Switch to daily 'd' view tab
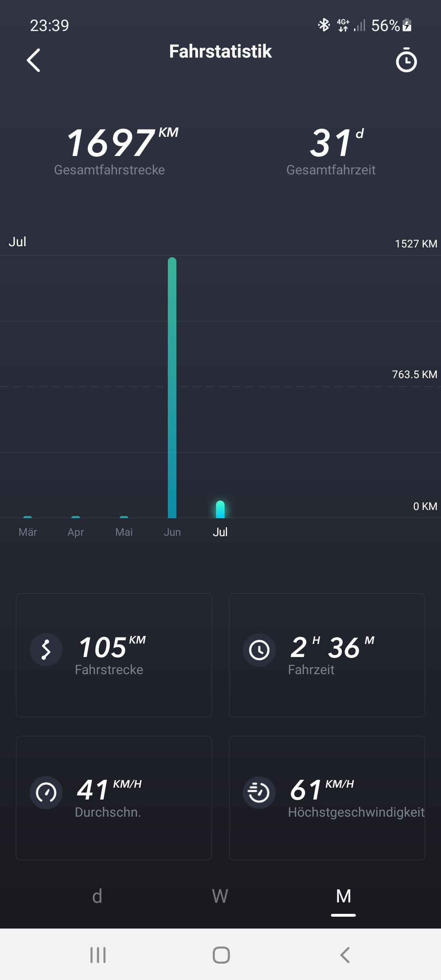441x980 pixels. (x=97, y=896)
